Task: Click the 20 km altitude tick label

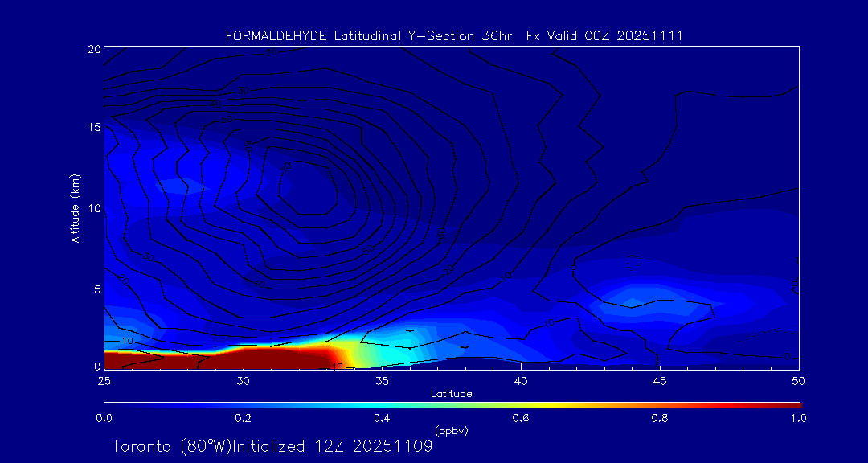Action: 92,48
